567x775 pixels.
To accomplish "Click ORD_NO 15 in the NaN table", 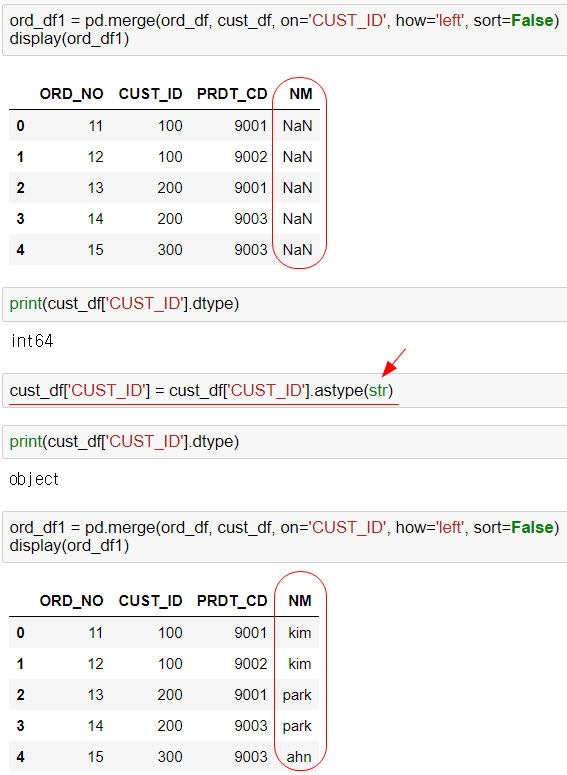I will point(96,250).
